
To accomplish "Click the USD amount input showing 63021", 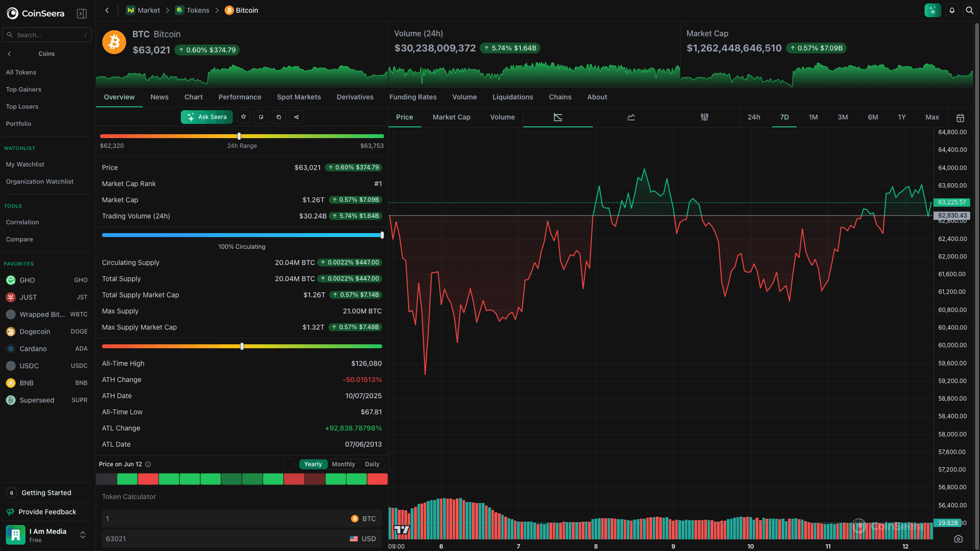I will pos(225,539).
